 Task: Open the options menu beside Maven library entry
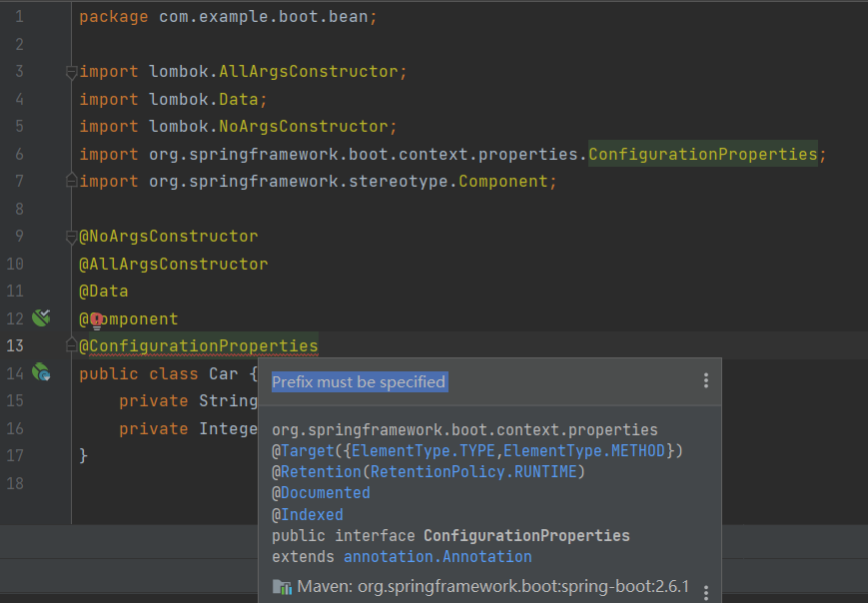(x=706, y=592)
